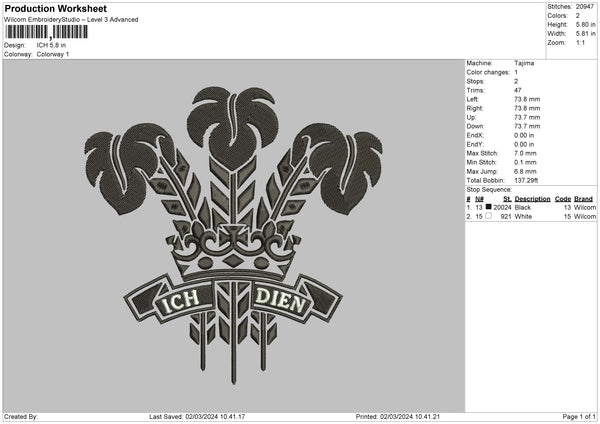The image size is (600, 424).
Task: Click the 'Last Saved: 02/03/2024 10.41.17' text
Action: tap(197, 417)
